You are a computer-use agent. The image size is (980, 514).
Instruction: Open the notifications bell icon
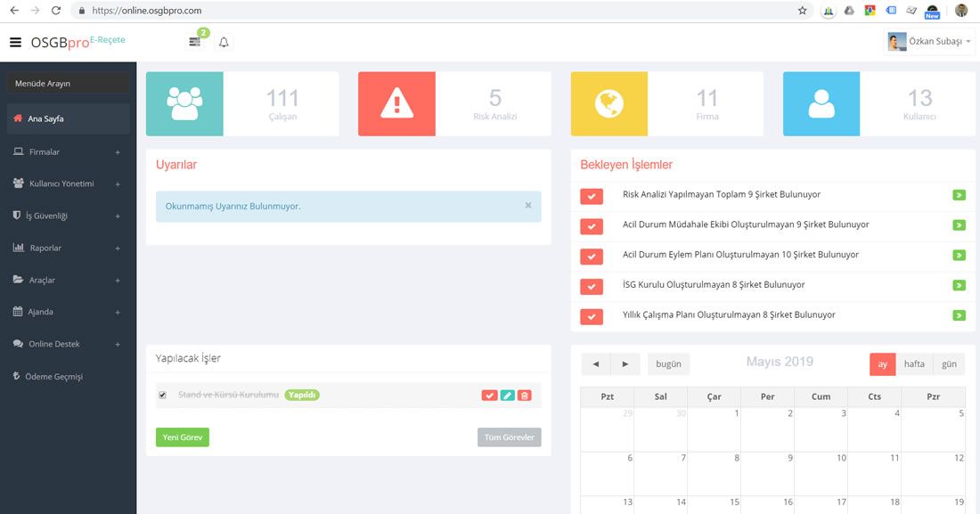point(224,42)
